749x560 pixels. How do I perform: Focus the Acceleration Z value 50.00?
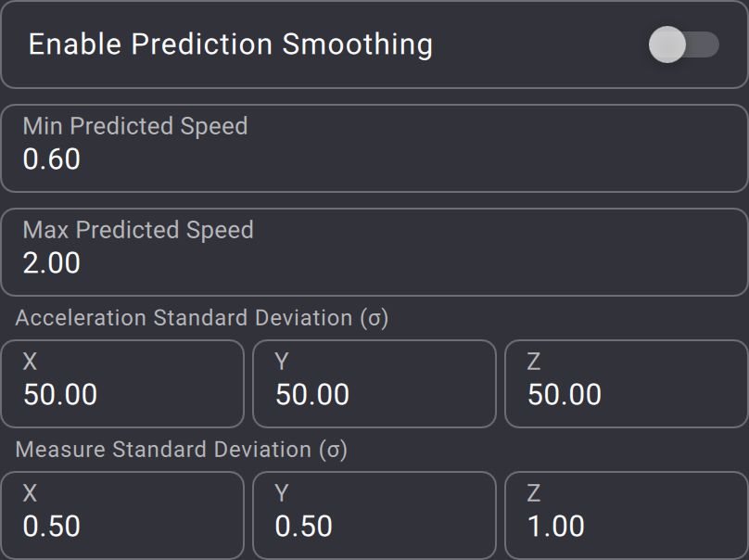565,395
